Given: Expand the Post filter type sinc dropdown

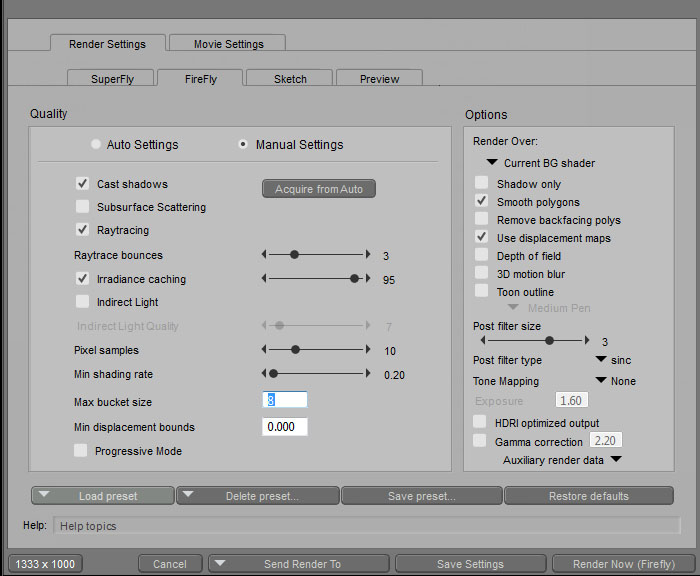Looking at the screenshot, I should pyautogui.click(x=601, y=360).
